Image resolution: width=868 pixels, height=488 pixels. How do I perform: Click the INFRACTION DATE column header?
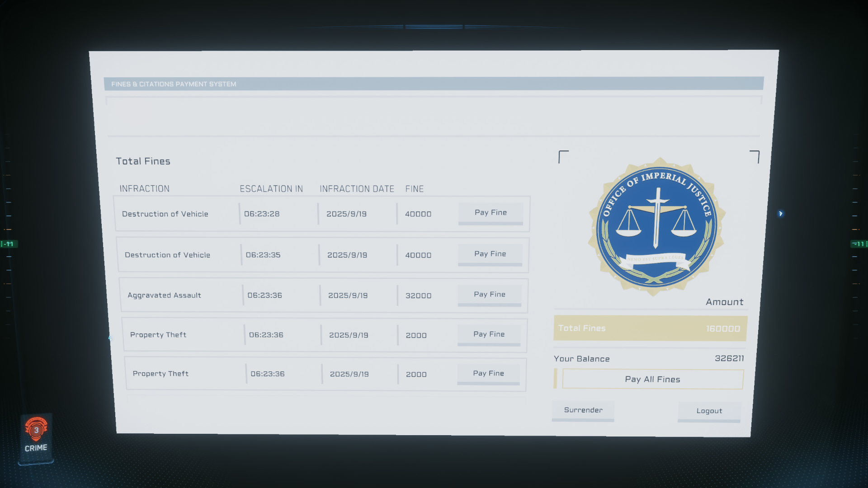[357, 189]
